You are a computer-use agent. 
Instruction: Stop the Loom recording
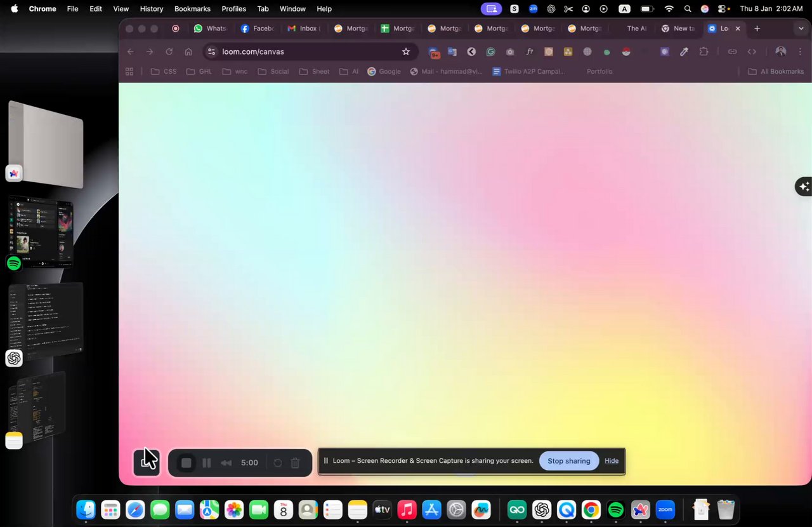tap(186, 463)
